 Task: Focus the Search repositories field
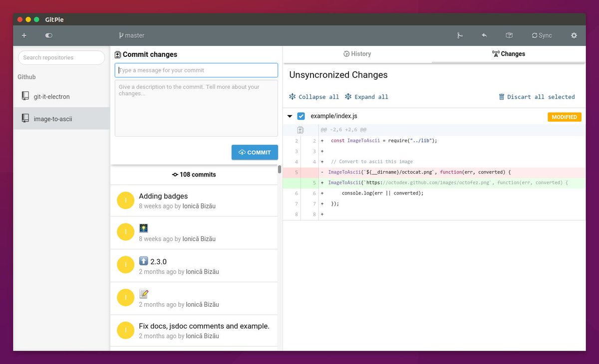pos(61,57)
